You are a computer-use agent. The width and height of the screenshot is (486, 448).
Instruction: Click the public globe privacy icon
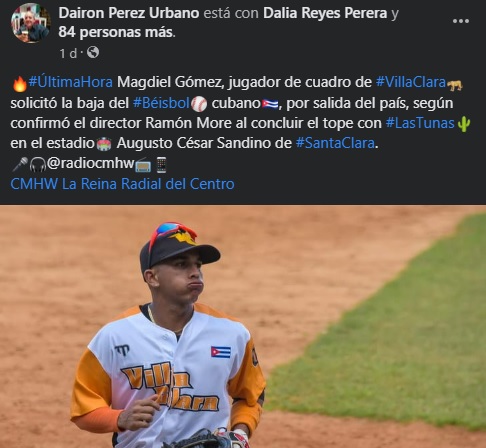point(93,52)
